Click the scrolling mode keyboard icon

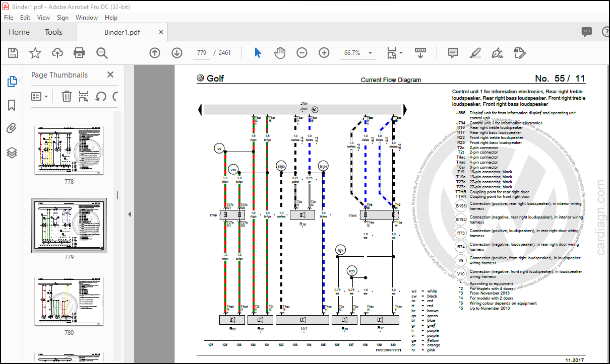click(x=421, y=53)
